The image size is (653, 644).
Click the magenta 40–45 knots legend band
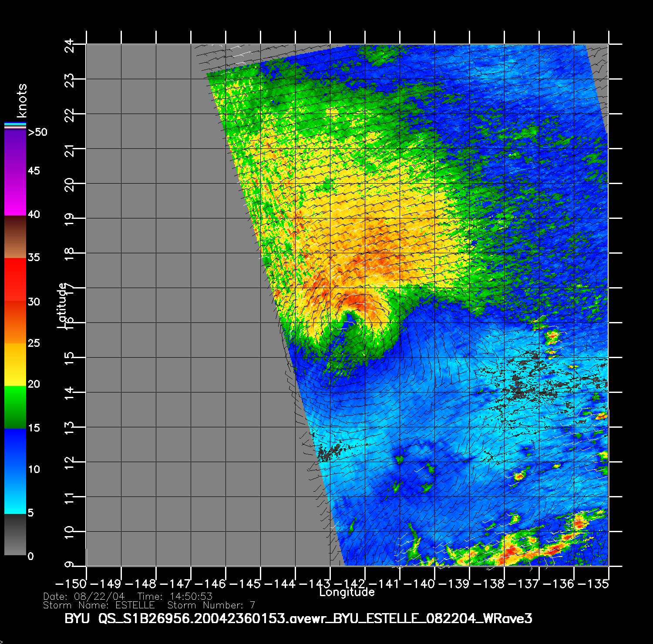[x=15, y=194]
